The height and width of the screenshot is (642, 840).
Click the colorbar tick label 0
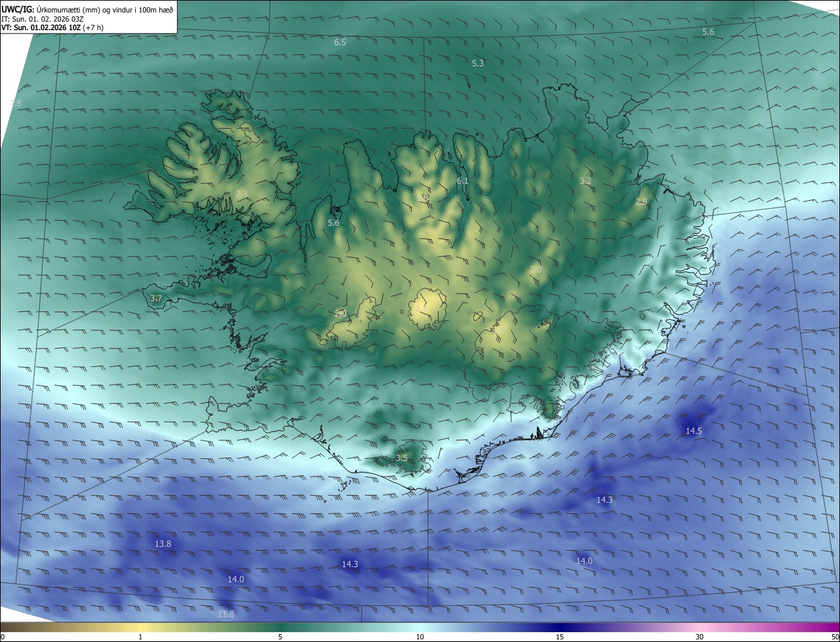tap(3, 637)
